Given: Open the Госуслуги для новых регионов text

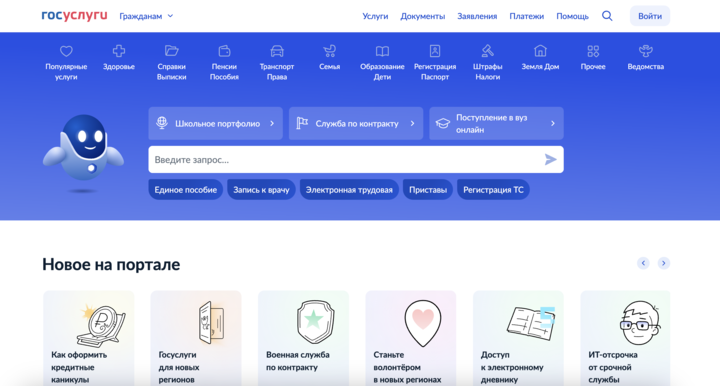Looking at the screenshot, I should pos(179,367).
